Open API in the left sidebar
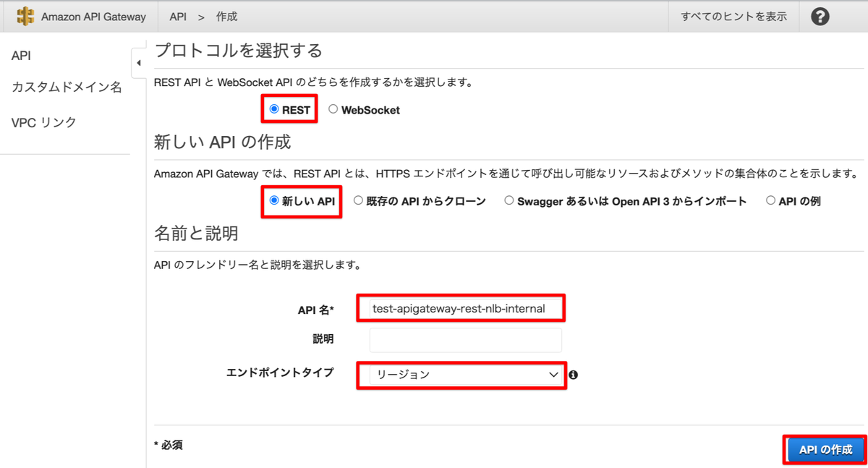Viewport: 868px width, 468px height. (21, 55)
